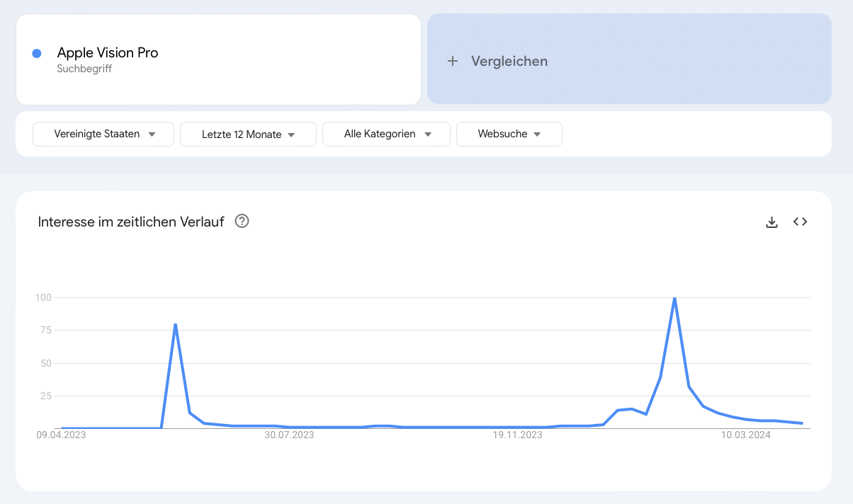Open the Alle Kategorien dropdown
The height and width of the screenshot is (504, 853).
386,134
